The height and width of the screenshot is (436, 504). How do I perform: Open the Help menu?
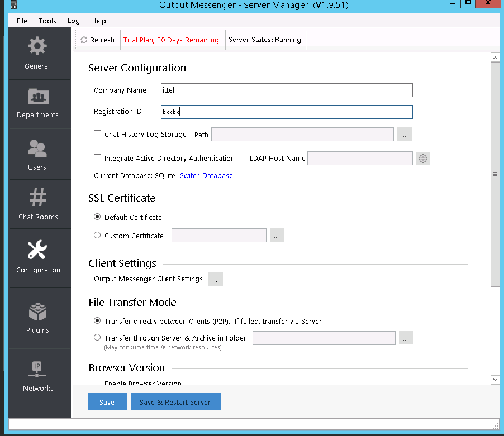click(98, 21)
